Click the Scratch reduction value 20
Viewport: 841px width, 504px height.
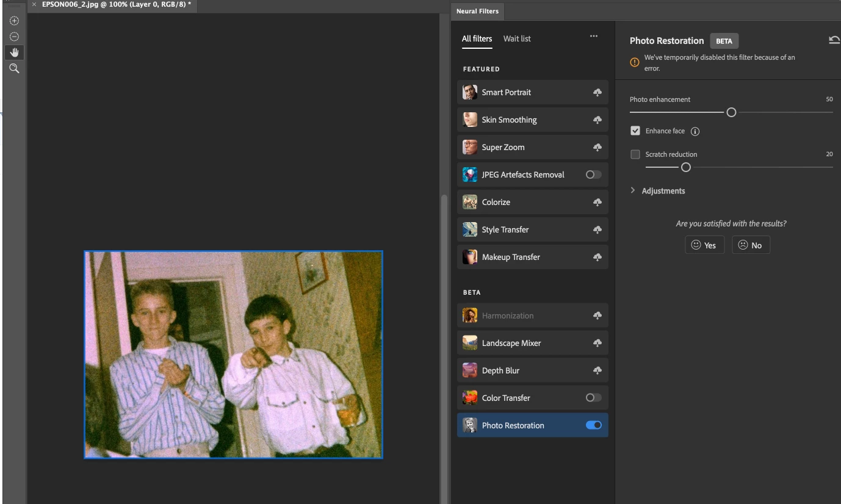pos(829,154)
